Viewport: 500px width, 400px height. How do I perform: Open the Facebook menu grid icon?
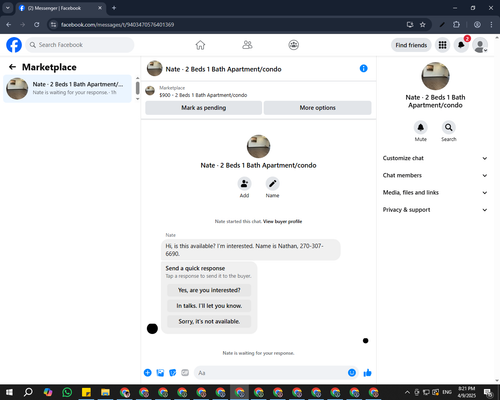pyautogui.click(x=442, y=45)
